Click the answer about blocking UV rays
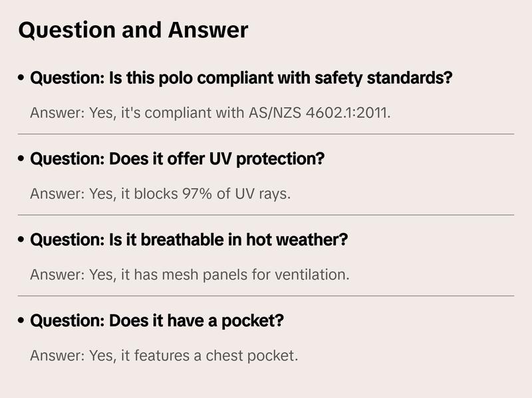Viewport: 532px width, 398px height. tap(161, 194)
